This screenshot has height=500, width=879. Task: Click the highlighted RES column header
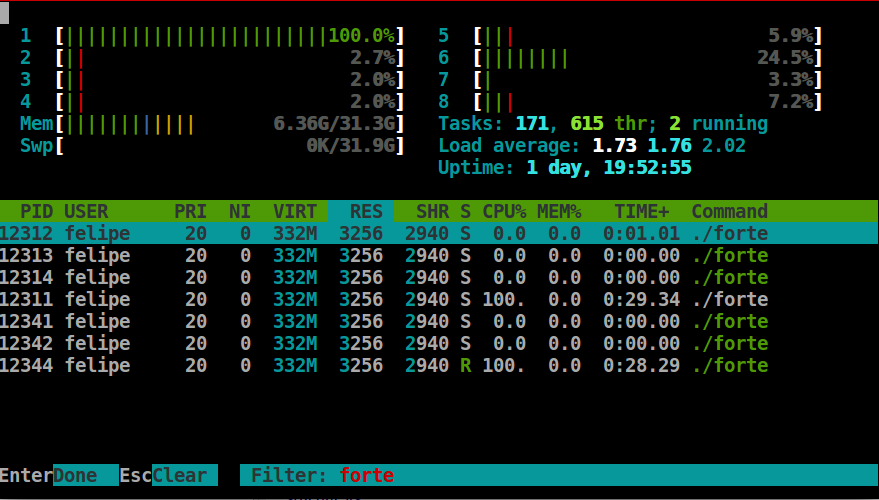[x=360, y=211]
